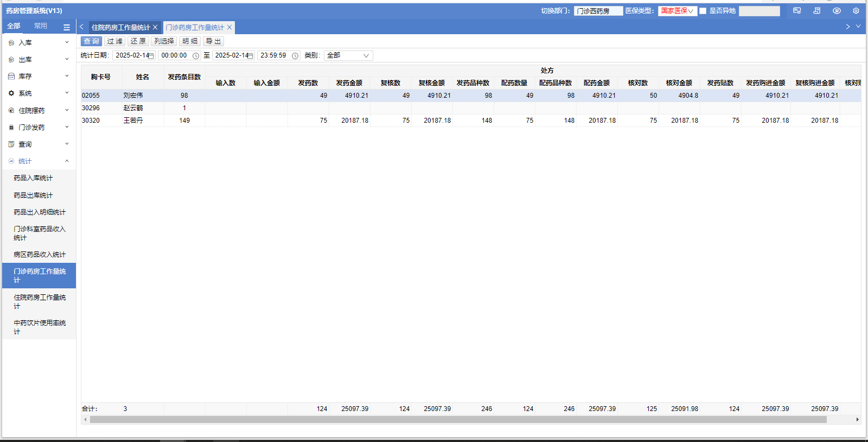
Task: Click the eye view icon in top bar
Action: 837,11
